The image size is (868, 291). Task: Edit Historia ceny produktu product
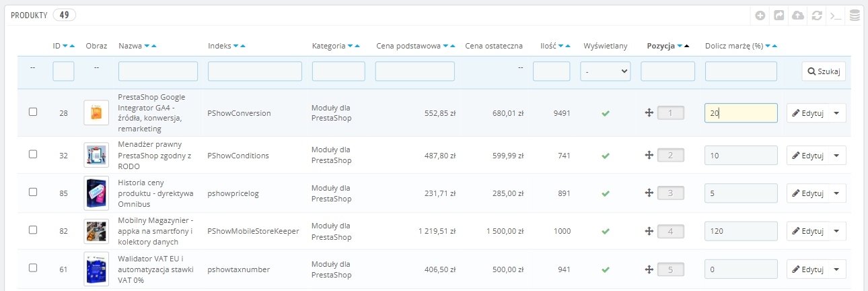pyautogui.click(x=808, y=193)
